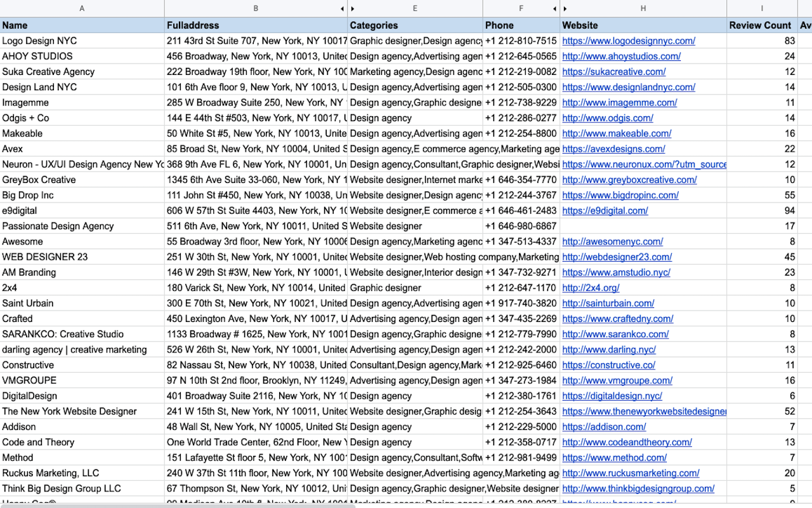
Task: Open the awesomenyc.com link
Action: pos(612,241)
